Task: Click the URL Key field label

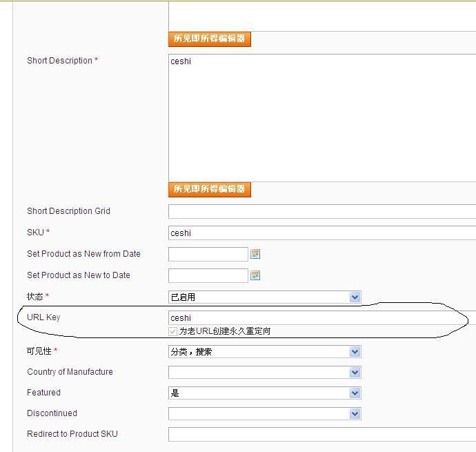Action: coord(43,317)
